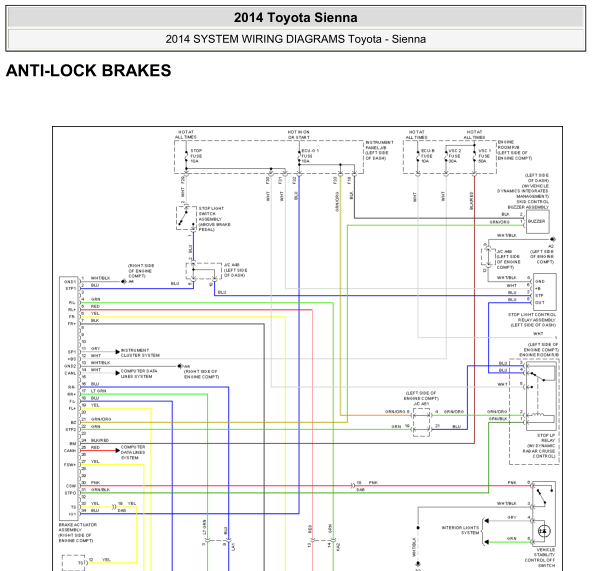This screenshot has height=571, width=602.
Task: Click the 'GRN/BLK' wire label at pin 31
Action: 101,490
